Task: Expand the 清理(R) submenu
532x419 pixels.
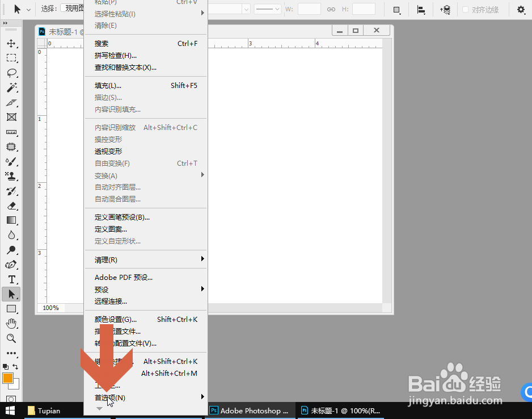Action: pyautogui.click(x=146, y=260)
